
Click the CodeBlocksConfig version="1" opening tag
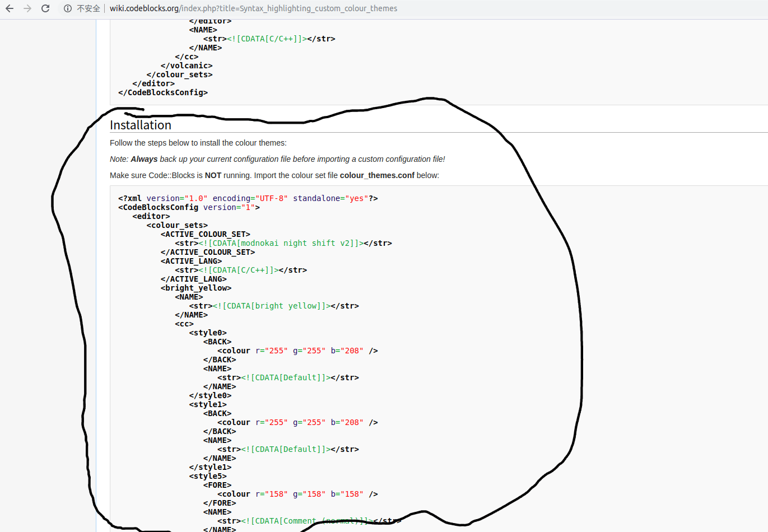(x=189, y=207)
